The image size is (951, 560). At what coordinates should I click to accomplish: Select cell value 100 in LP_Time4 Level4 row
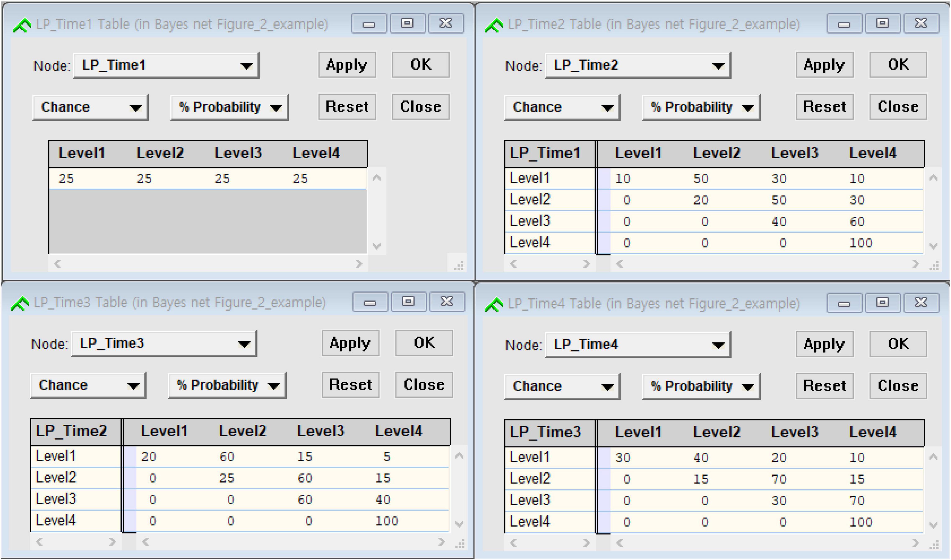click(861, 522)
